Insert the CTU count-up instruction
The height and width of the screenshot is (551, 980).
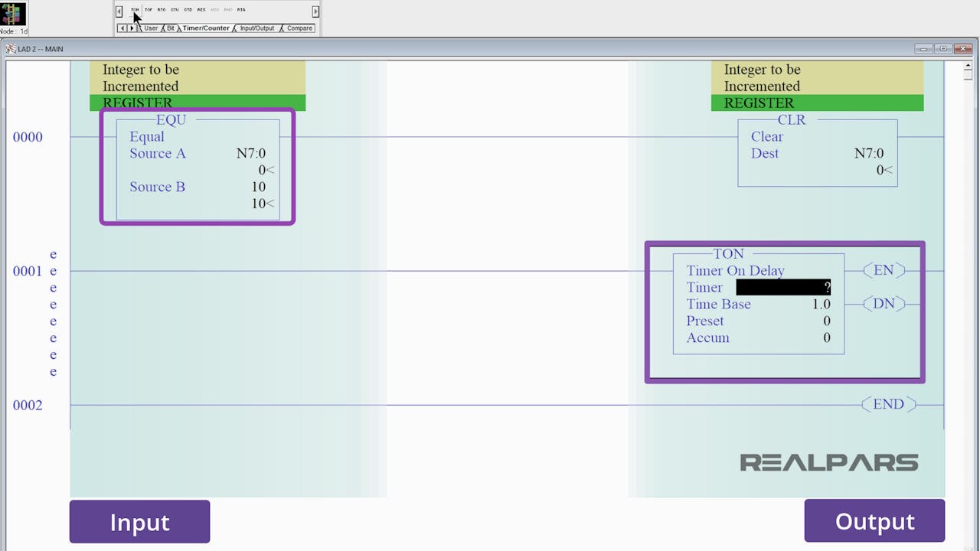[x=175, y=10]
